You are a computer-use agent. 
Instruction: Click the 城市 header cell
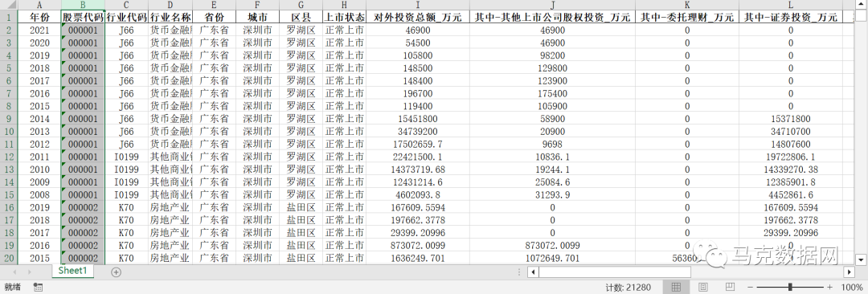point(257,17)
